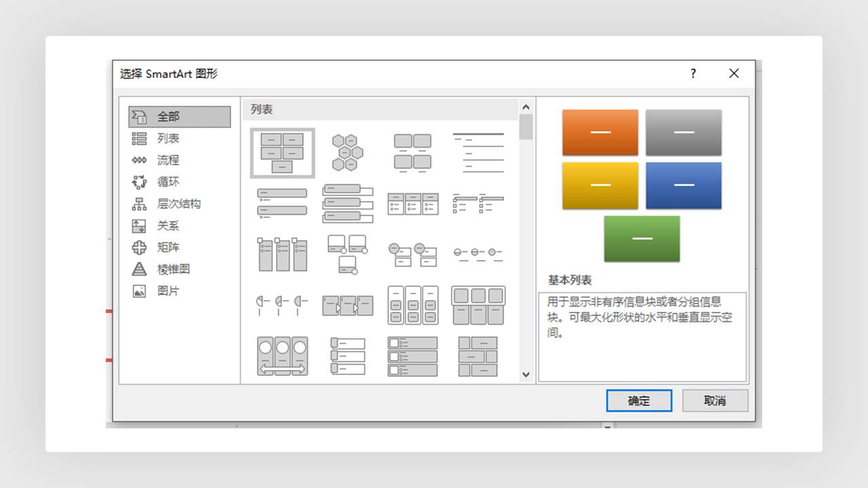Click the 列表 section header in gallery

click(262, 109)
